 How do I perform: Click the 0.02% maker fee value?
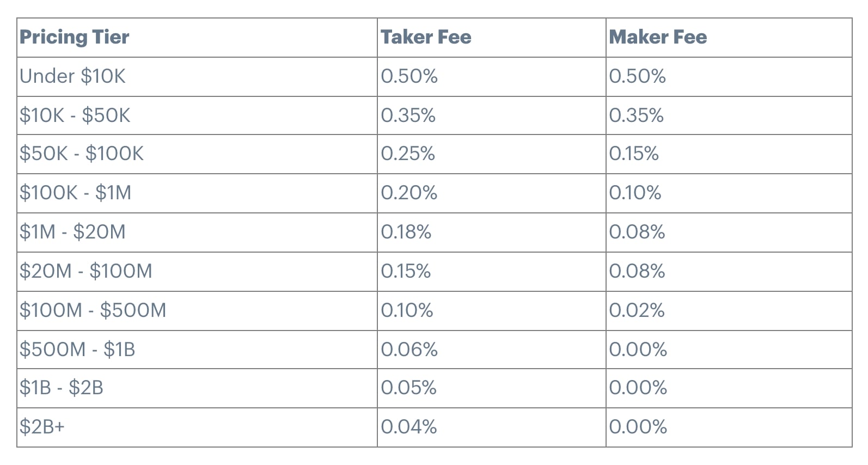[637, 310]
